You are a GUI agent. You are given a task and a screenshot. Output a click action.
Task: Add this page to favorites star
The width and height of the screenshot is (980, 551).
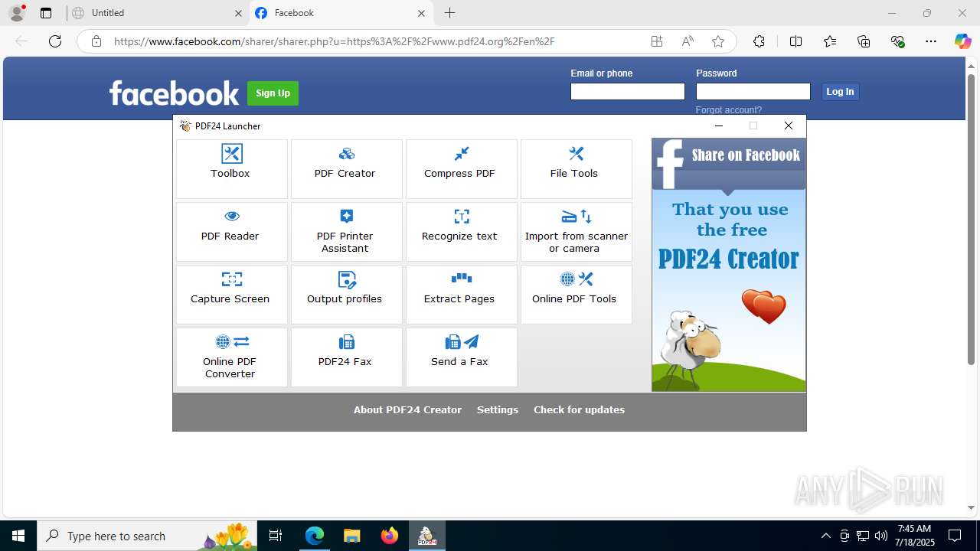717,41
